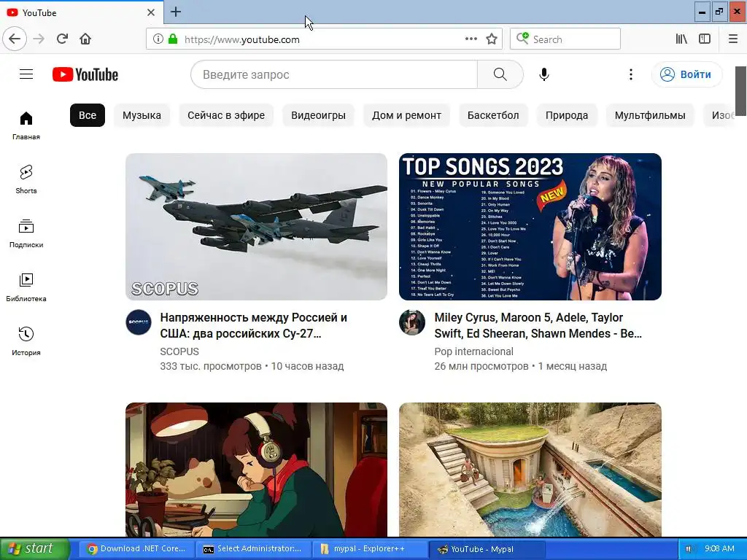Start voice search with microphone icon

(544, 74)
